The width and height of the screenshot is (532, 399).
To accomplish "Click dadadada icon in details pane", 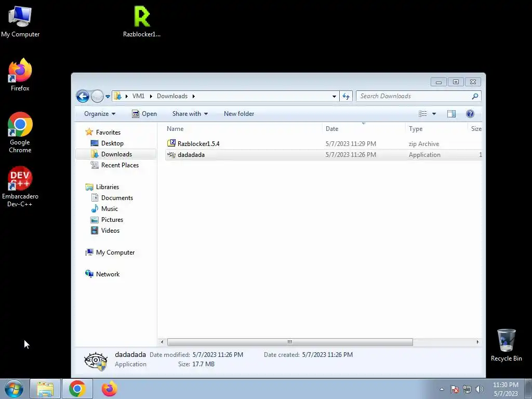I will click(x=96, y=361).
